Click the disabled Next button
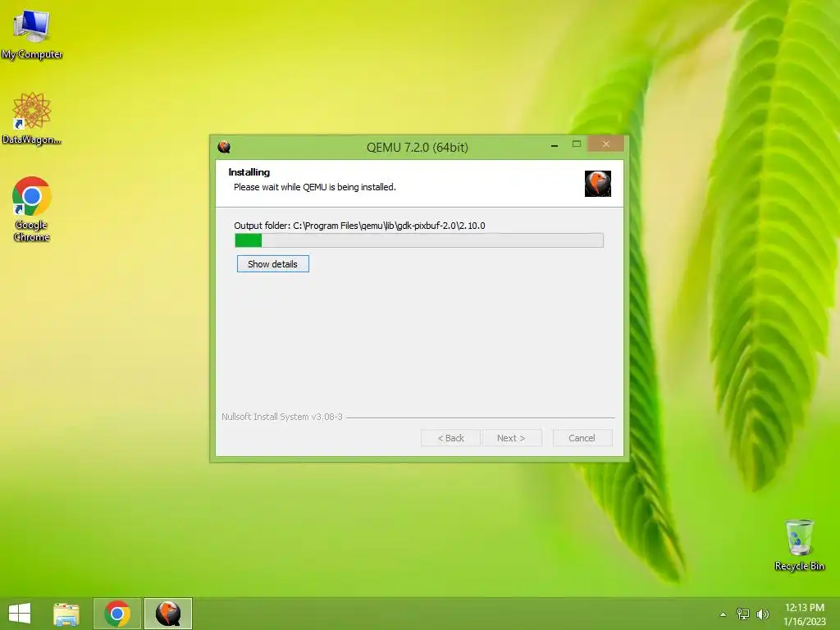Viewport: 840px width, 630px height. (512, 438)
